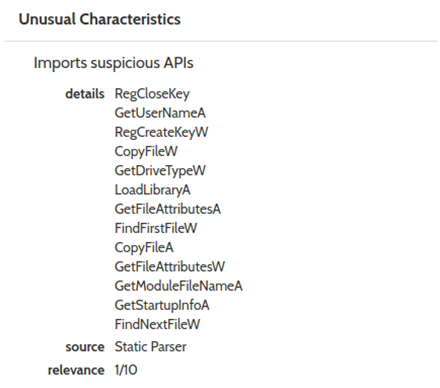Click the RegCloseKey API entry
Viewport: 440px width, 388px height.
click(152, 94)
